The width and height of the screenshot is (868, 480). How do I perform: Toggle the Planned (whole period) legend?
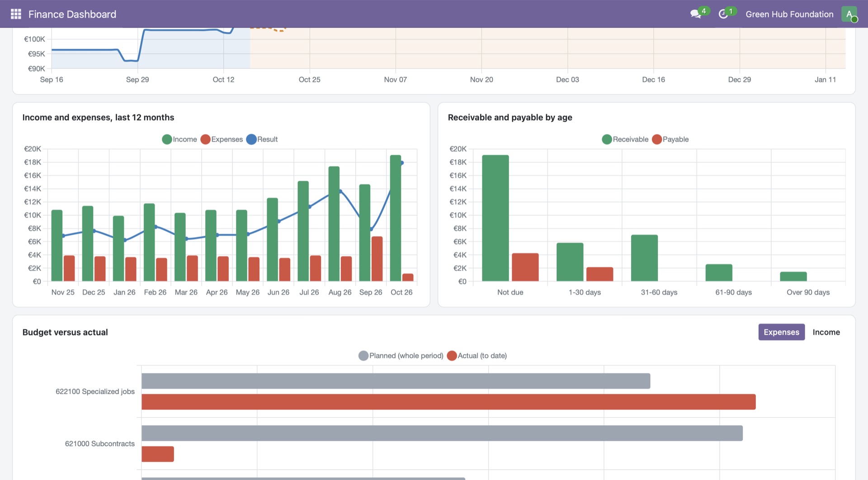click(x=401, y=356)
